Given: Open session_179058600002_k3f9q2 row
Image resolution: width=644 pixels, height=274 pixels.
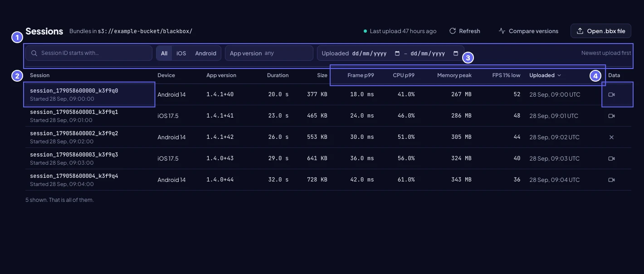Looking at the screenshot, I should 328,137.
